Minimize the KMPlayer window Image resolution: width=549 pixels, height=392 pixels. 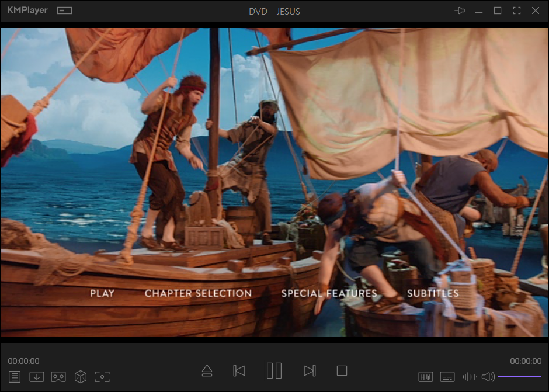tap(479, 13)
